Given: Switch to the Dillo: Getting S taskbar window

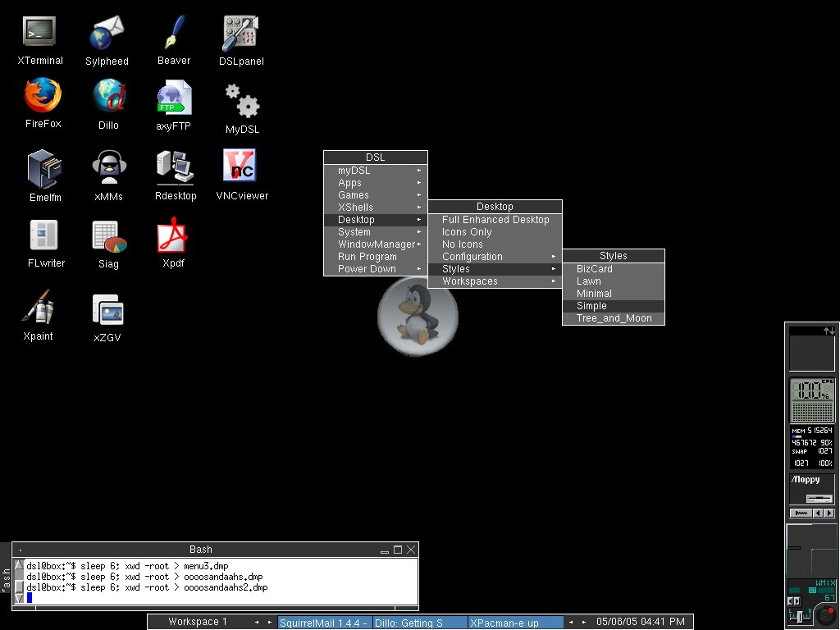Looking at the screenshot, I should pyautogui.click(x=420, y=623).
